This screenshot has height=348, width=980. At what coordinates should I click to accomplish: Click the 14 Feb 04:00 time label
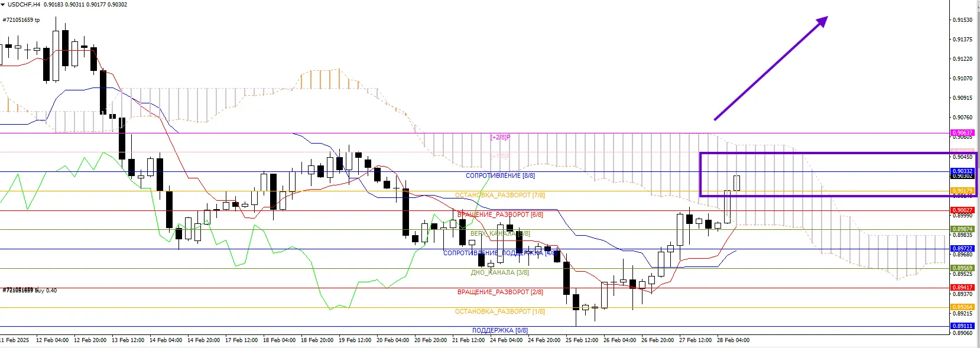166,340
